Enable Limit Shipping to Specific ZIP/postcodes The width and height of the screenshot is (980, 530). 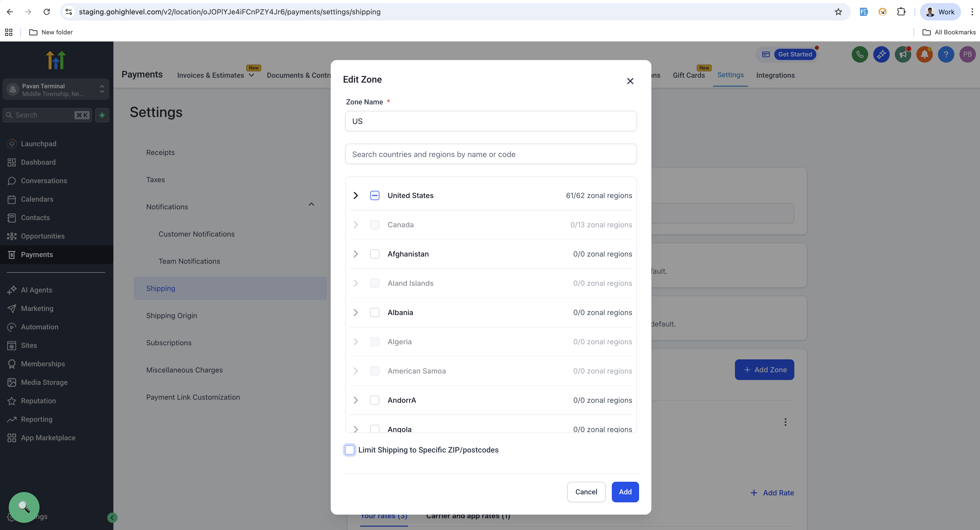[349, 450]
